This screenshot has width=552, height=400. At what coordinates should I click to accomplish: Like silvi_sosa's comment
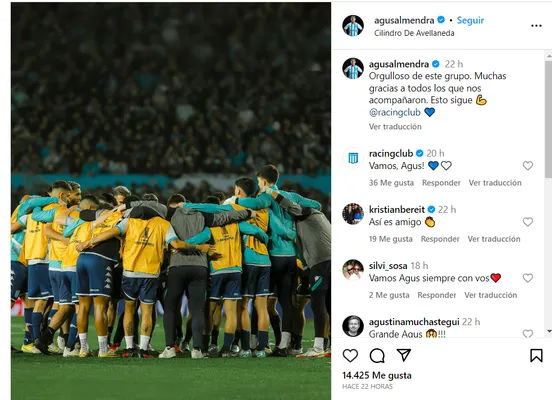coord(527,278)
